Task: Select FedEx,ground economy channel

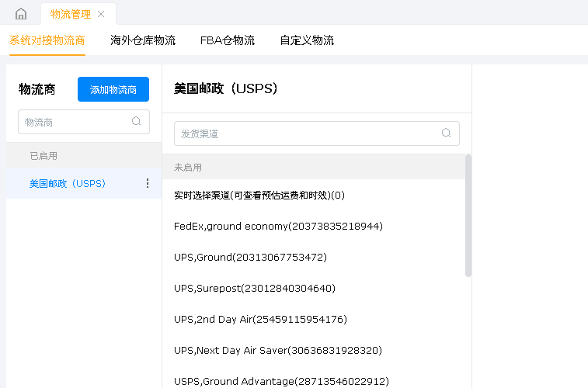Action: point(278,226)
